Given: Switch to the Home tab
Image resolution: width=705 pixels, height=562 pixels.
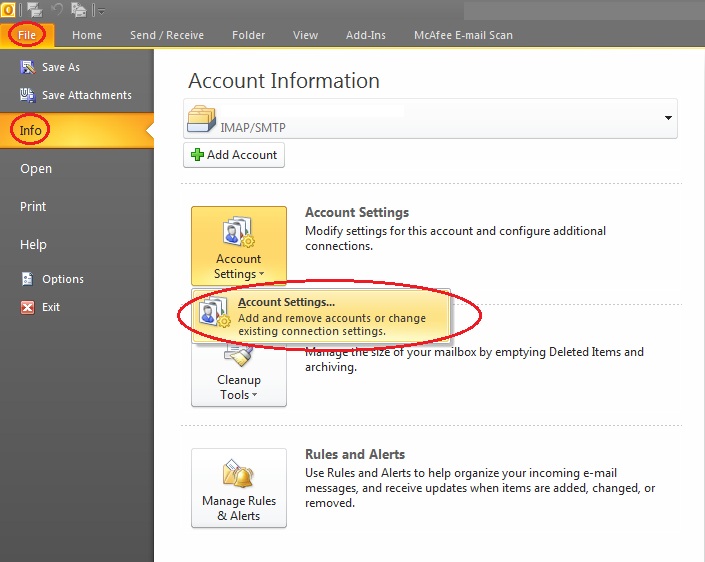Looking at the screenshot, I should coord(87,35).
